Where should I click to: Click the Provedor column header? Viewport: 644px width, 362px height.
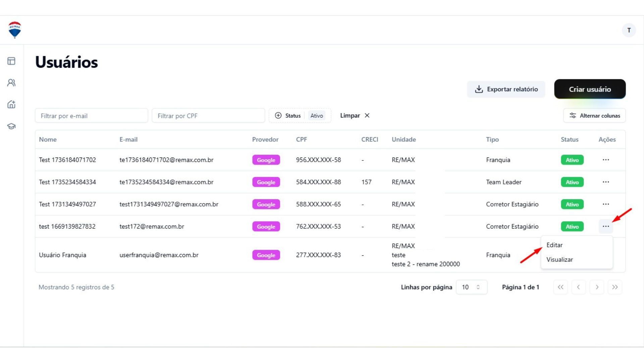pyautogui.click(x=265, y=139)
